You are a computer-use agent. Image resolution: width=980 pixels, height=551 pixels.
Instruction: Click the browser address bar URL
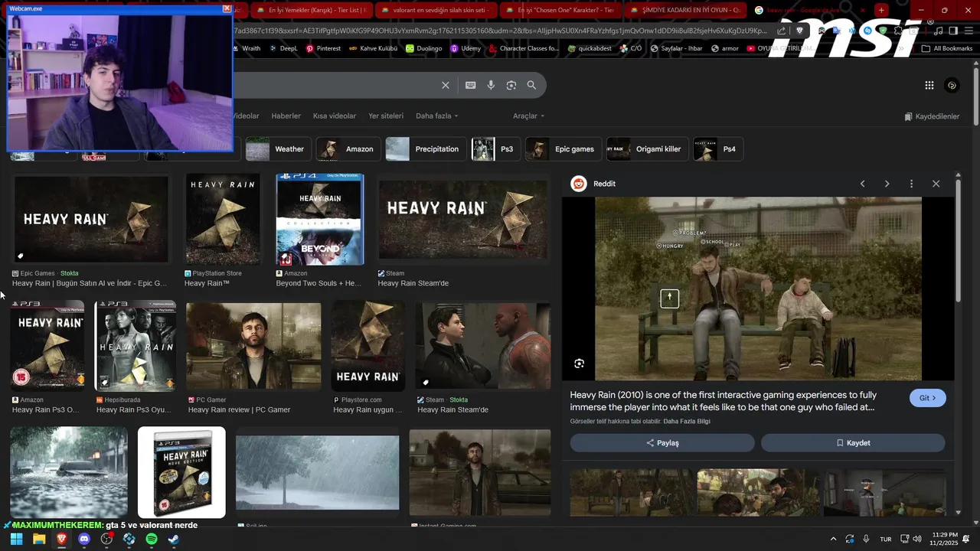(501, 31)
